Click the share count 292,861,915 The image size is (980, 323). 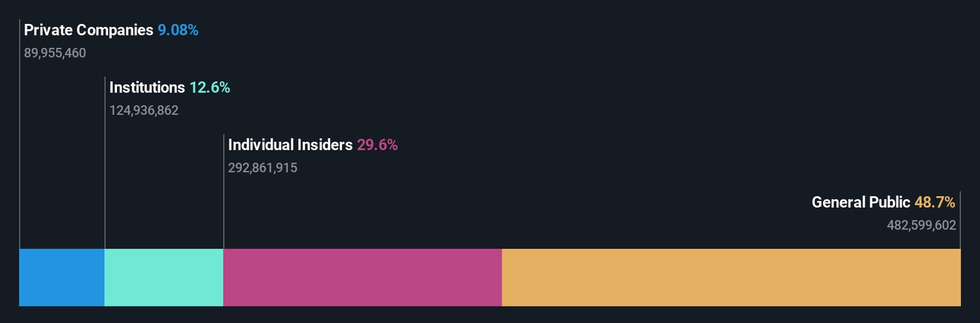pyautogui.click(x=263, y=168)
